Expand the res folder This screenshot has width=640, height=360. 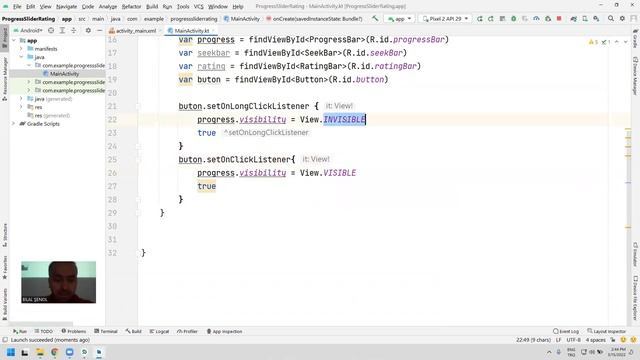click(x=21, y=107)
